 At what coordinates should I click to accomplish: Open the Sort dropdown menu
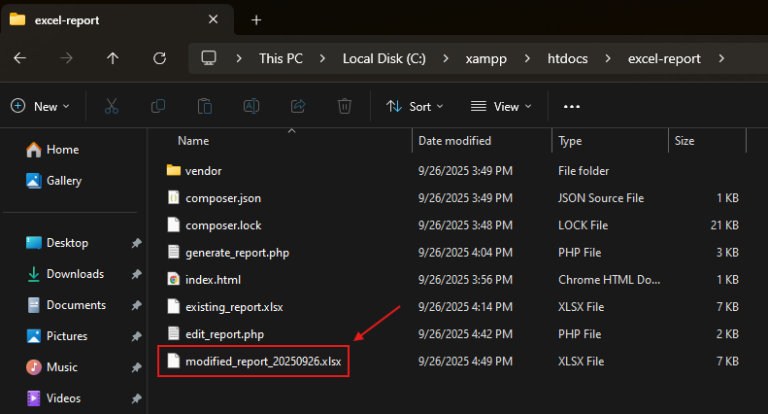415,106
